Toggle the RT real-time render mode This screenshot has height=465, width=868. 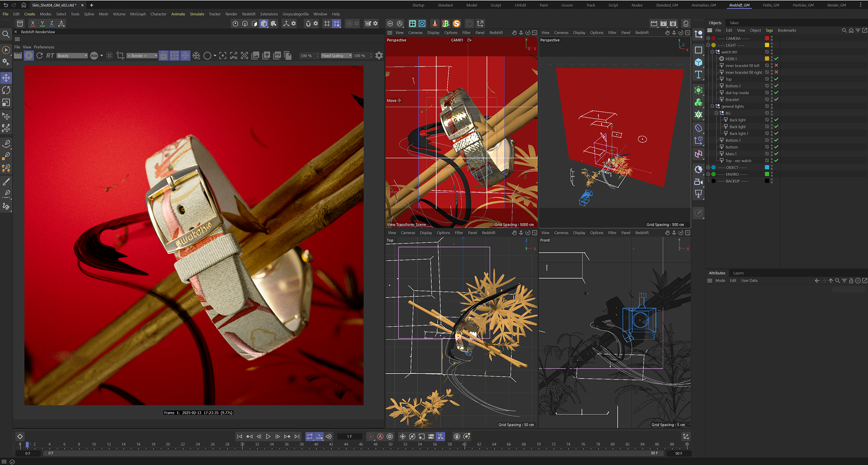click(50, 56)
